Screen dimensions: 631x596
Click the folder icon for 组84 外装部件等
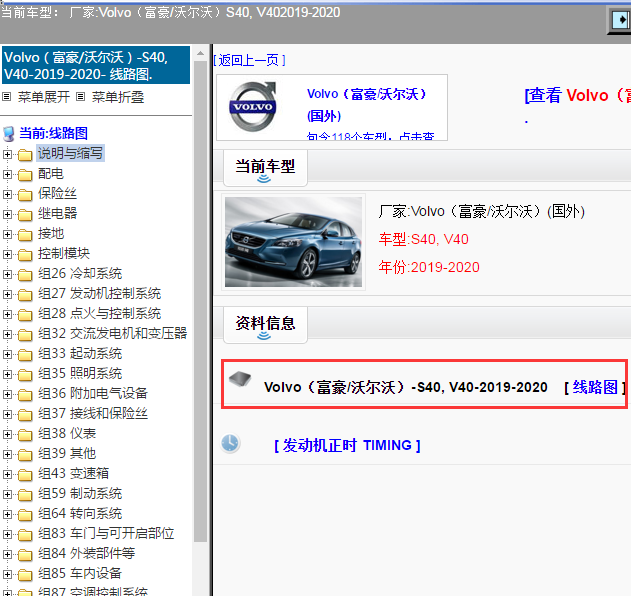click(x=25, y=555)
